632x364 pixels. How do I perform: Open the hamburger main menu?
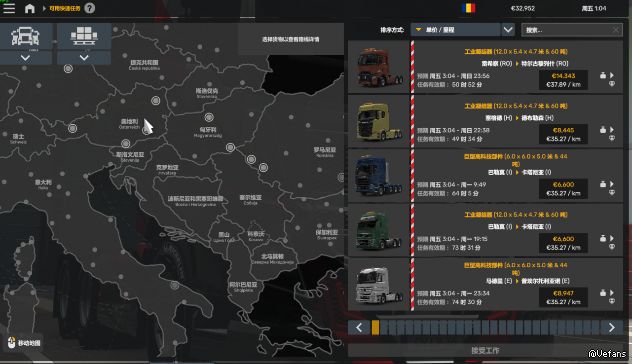[x=8, y=8]
